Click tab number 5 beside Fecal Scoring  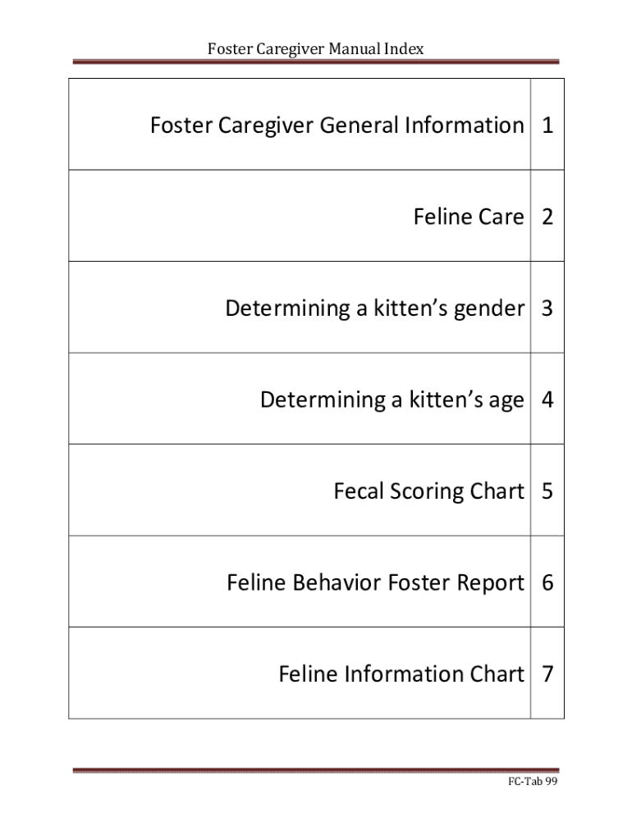click(547, 491)
